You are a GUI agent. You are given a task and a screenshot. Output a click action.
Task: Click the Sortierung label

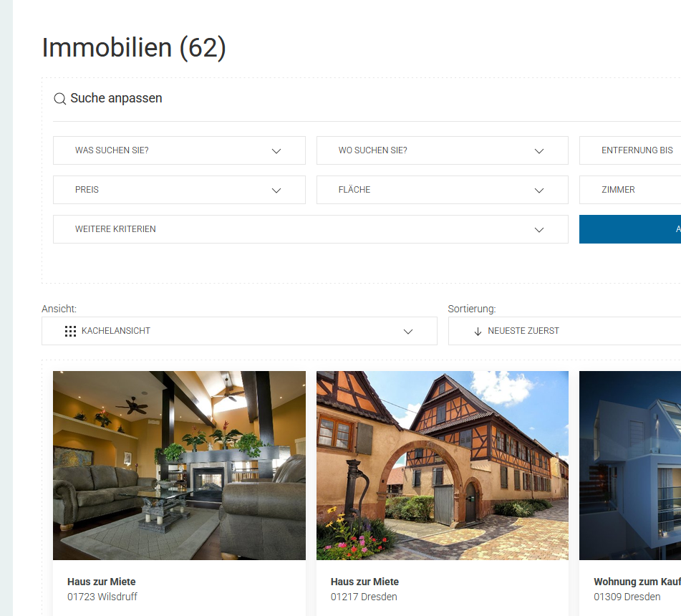[x=472, y=309]
